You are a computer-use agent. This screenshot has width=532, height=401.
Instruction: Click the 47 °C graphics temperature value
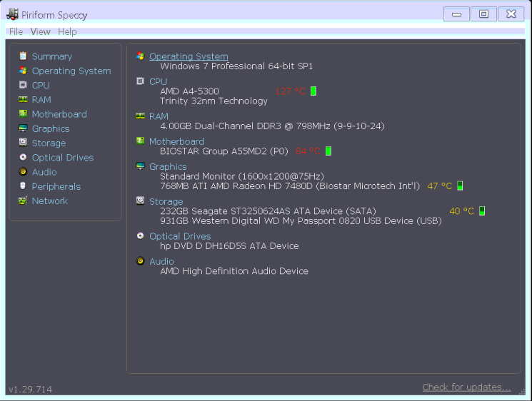[x=439, y=186]
